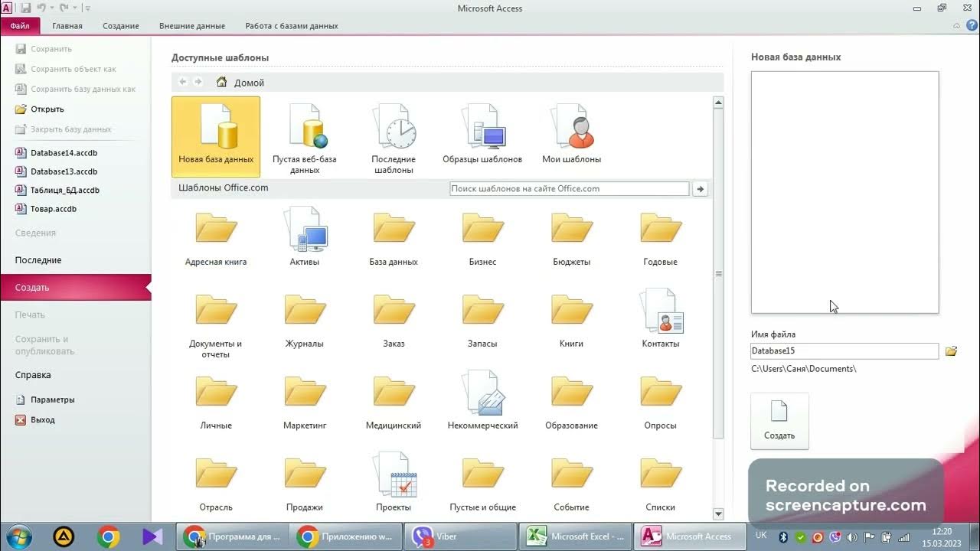Select the Контакты template
Image resolution: width=980 pixels, height=551 pixels.
660,318
